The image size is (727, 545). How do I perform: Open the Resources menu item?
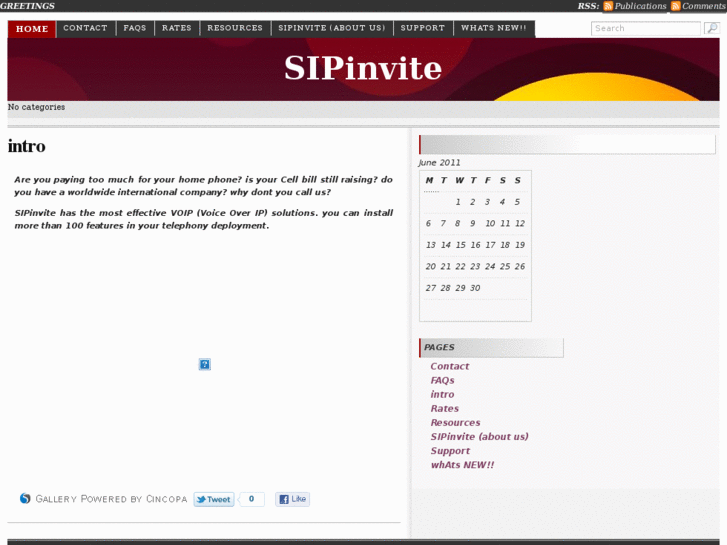pos(235,28)
